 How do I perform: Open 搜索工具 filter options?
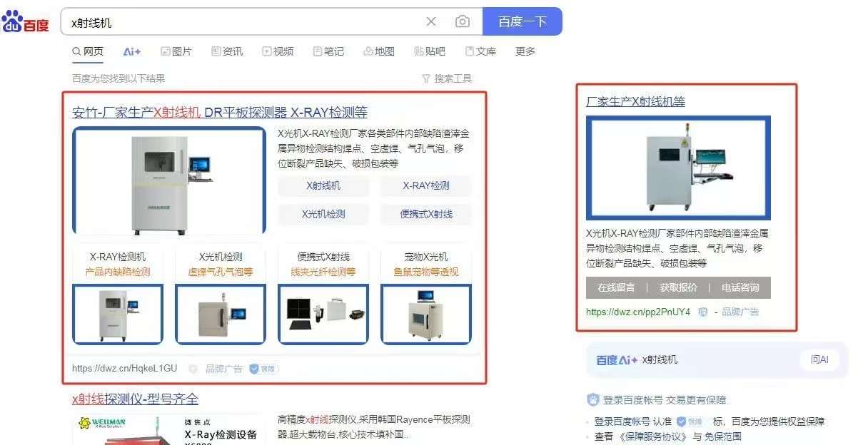point(447,78)
